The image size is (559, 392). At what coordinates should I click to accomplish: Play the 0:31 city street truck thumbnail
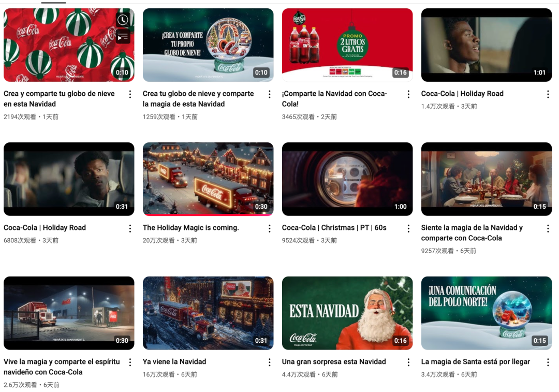click(x=208, y=313)
